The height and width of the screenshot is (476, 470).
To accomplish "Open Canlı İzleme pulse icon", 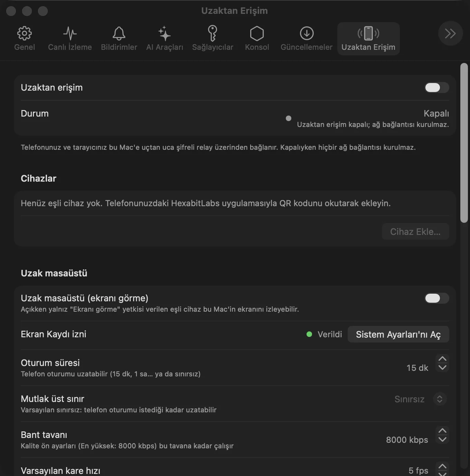I will pos(70,38).
